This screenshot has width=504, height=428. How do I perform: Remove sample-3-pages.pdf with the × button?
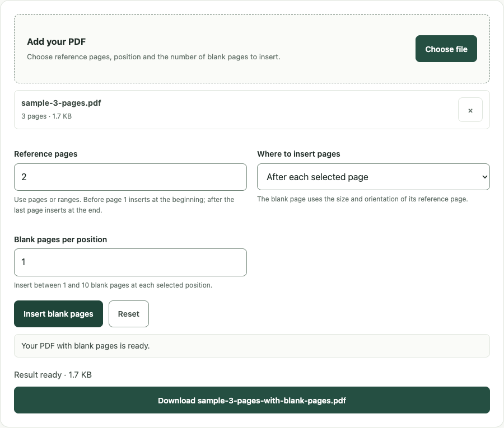tap(470, 110)
